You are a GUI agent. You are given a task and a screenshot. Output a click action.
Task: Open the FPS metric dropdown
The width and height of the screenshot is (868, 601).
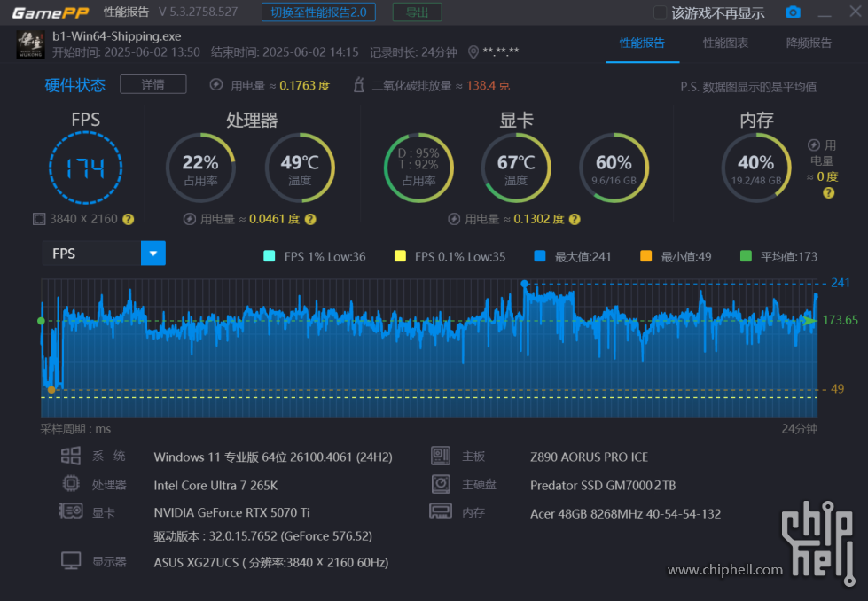(x=153, y=254)
